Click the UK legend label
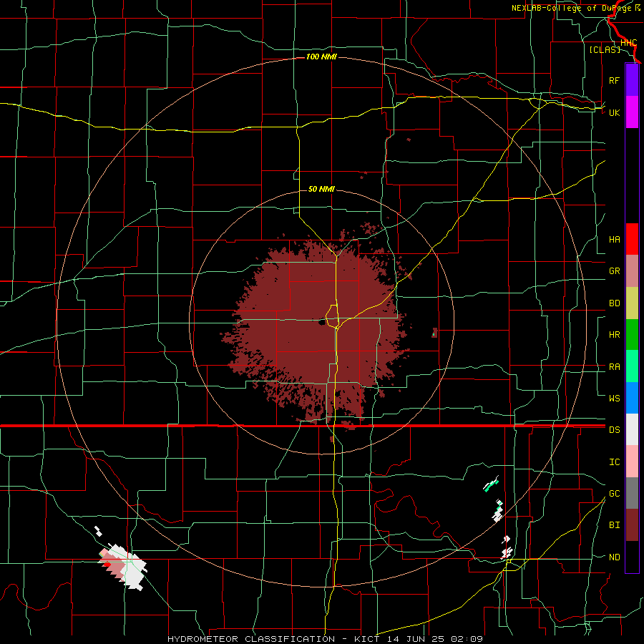This screenshot has width=644, height=644. [x=614, y=112]
